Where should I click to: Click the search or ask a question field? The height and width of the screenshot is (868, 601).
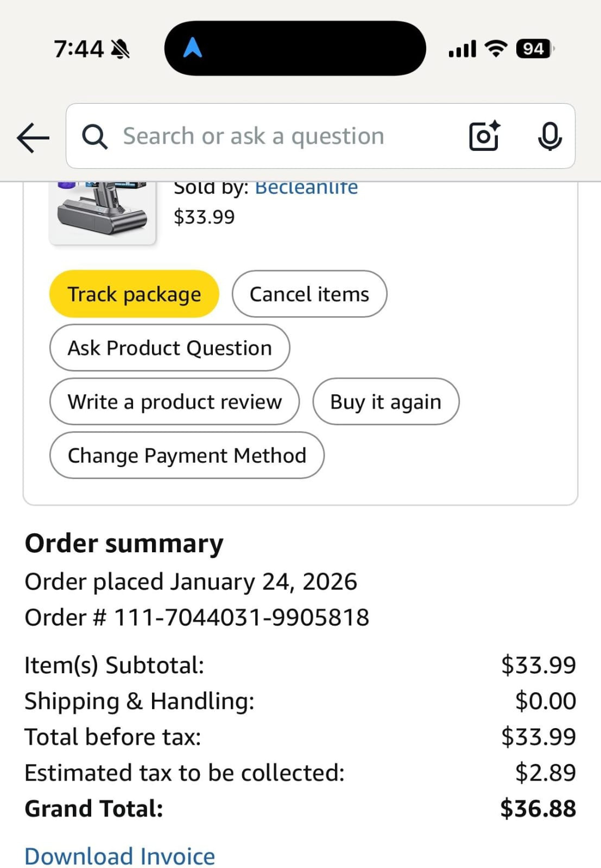pos(282,136)
